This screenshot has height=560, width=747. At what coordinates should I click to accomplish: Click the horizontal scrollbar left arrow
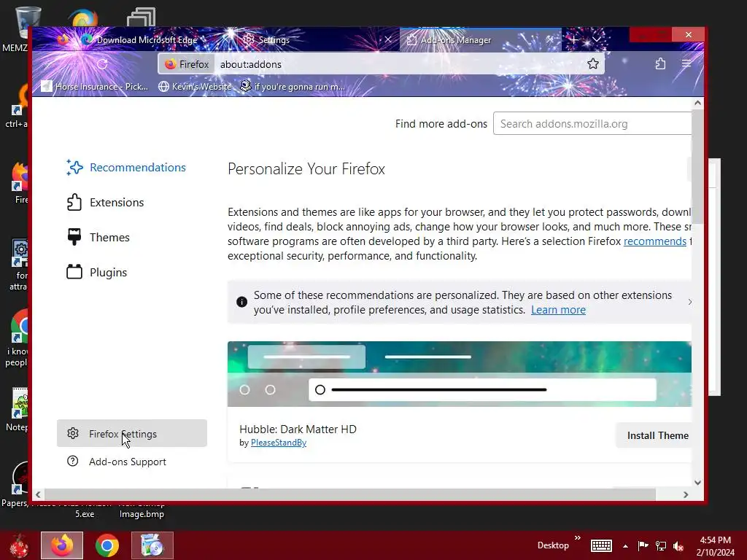[x=38, y=495]
